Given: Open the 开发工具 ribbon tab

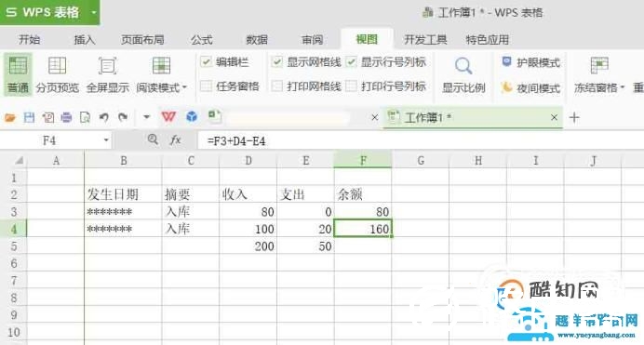Looking at the screenshot, I should 425,39.
